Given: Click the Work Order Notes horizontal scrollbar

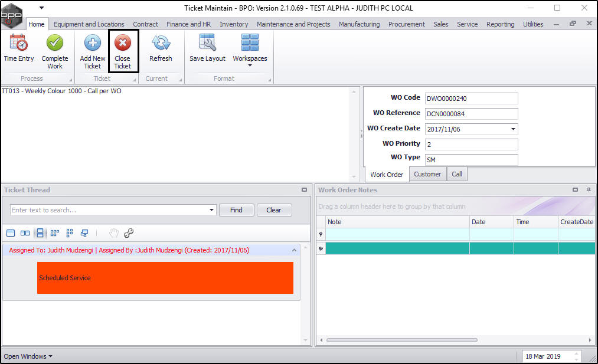Looking at the screenshot, I should 401,340.
